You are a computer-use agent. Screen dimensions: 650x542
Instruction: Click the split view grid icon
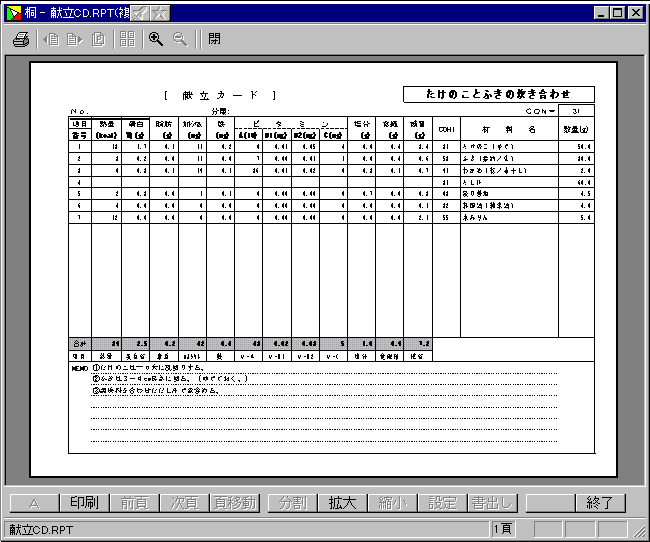(x=127, y=39)
